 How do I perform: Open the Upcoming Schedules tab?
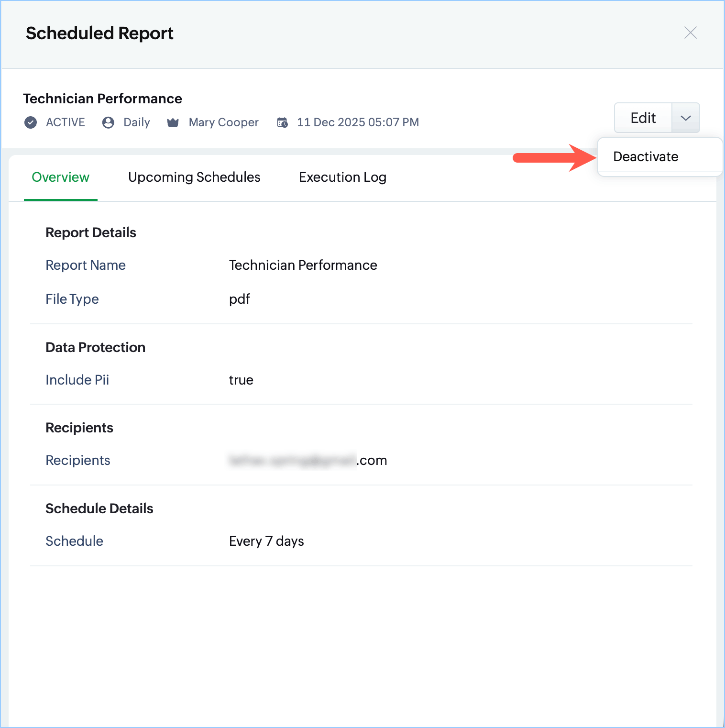194,177
